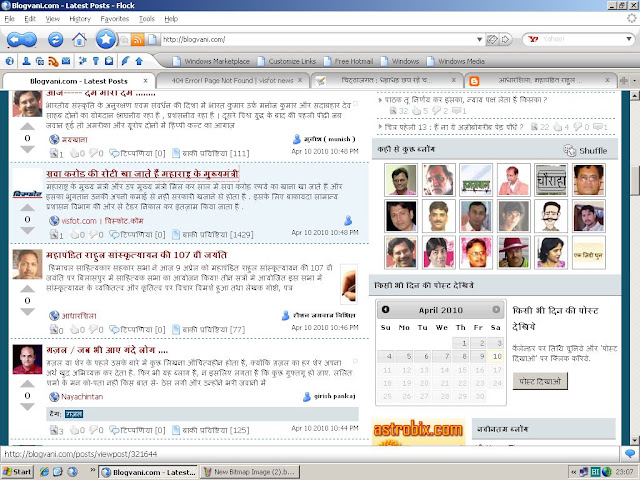This screenshot has height=480, width=640.
Task: Open the Windows Media bookmark
Action: [456, 61]
